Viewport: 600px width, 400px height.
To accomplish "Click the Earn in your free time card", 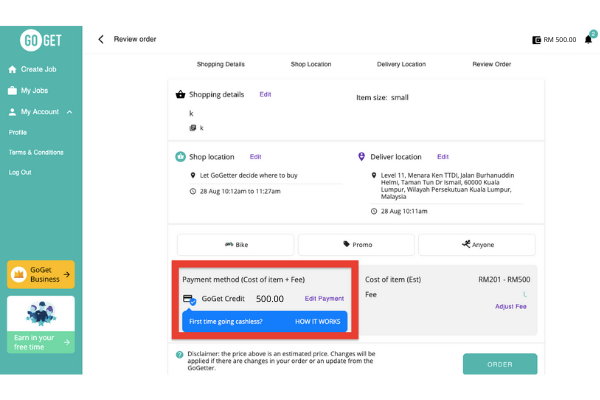I will [x=41, y=325].
